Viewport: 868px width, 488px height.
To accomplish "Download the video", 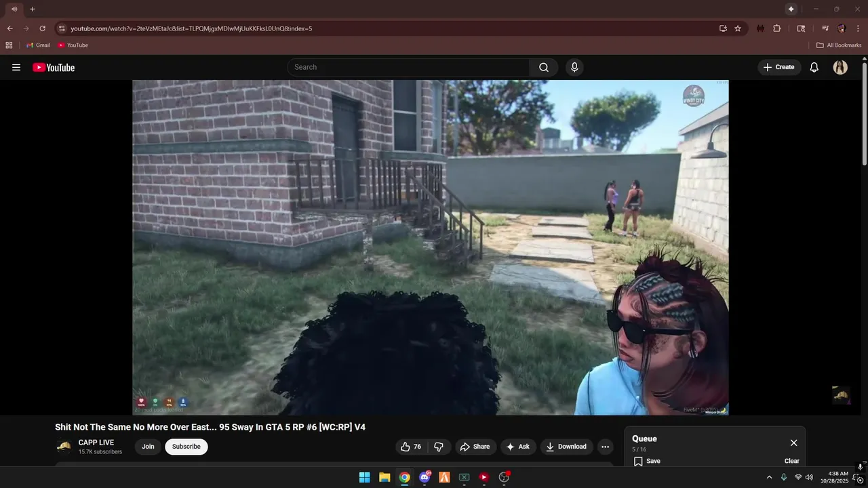I will coord(566,447).
